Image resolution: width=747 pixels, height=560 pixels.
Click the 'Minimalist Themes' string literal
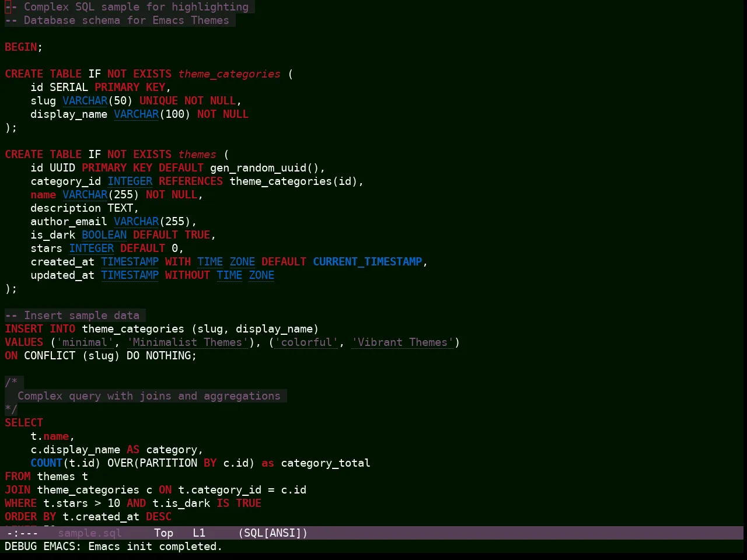click(188, 342)
